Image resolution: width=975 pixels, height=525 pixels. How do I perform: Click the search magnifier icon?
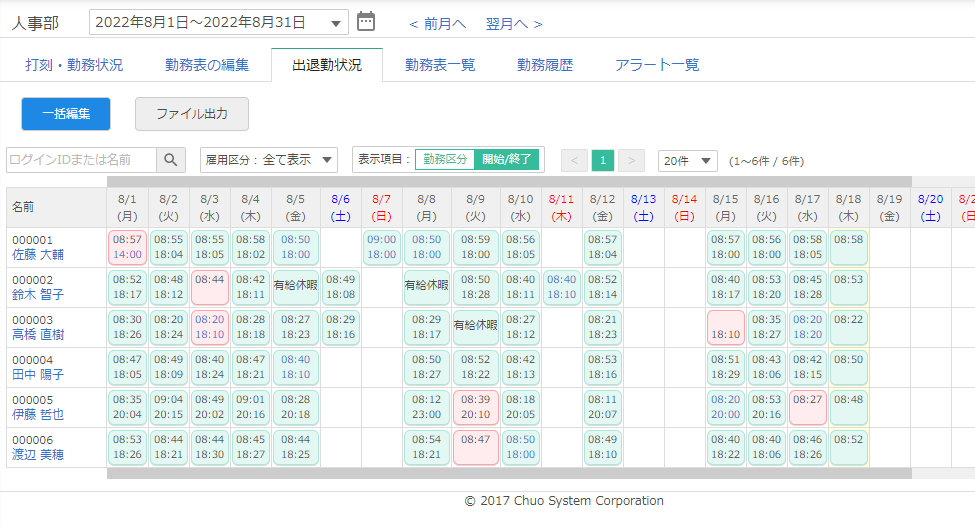click(172, 160)
